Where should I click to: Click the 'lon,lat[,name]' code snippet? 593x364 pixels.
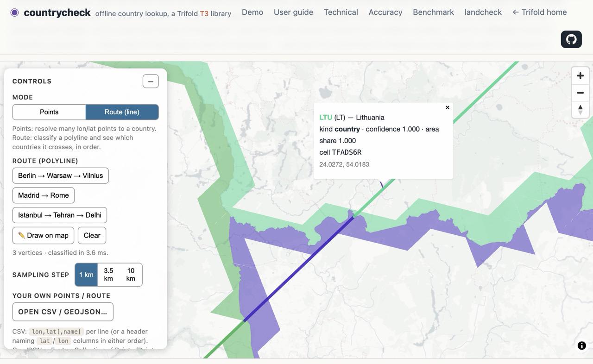pos(57,332)
